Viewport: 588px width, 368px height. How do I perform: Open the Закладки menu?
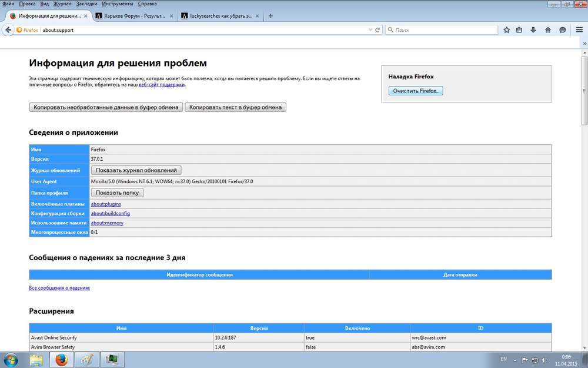86,4
